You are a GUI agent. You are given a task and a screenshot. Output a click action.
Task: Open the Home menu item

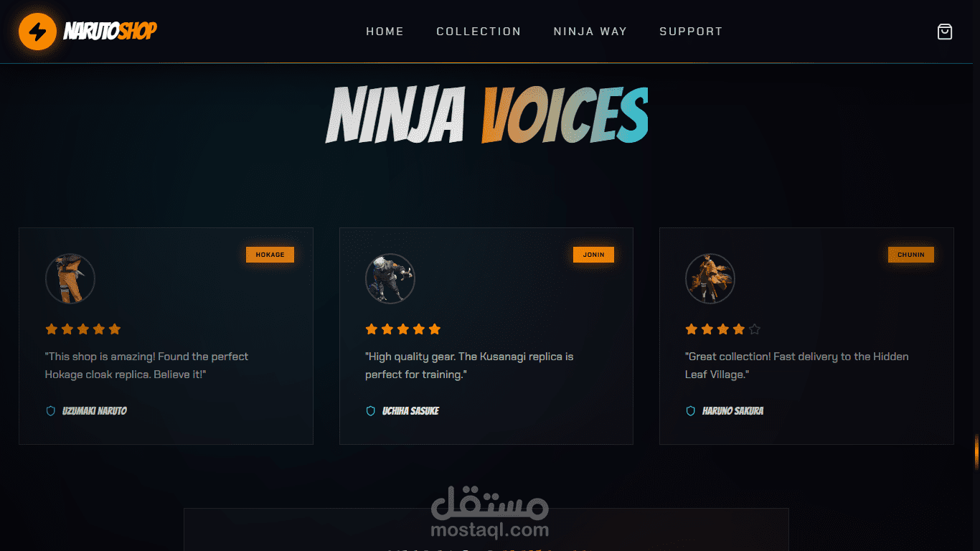[x=385, y=32]
